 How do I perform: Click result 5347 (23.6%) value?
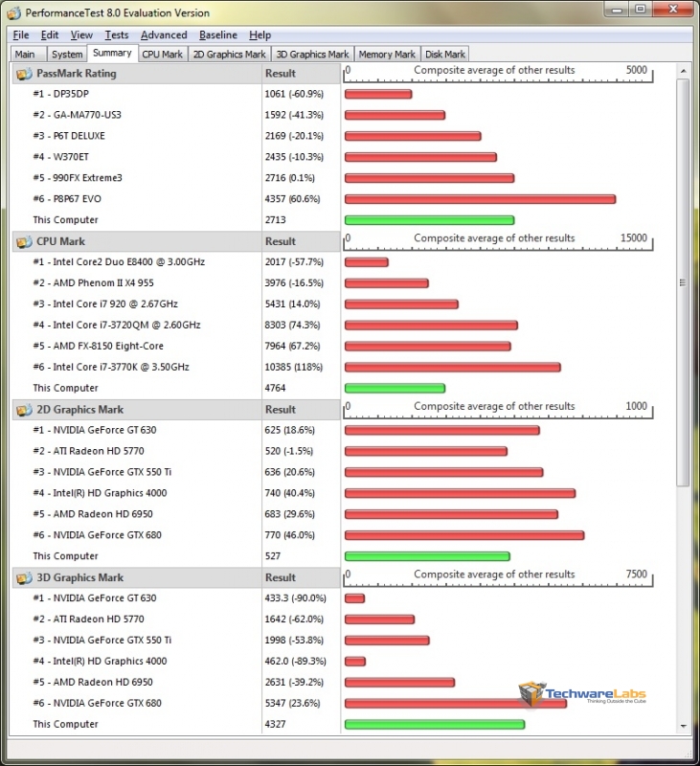point(292,703)
